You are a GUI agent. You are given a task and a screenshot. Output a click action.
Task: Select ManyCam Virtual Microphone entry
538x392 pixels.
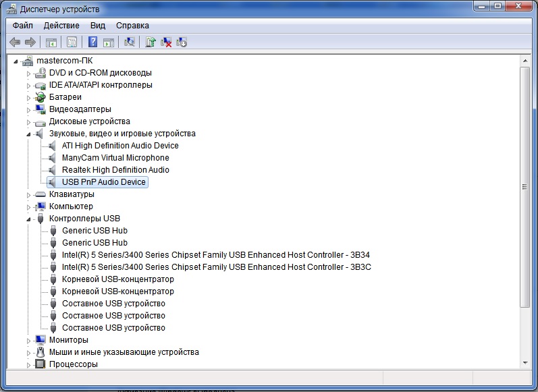(x=115, y=158)
